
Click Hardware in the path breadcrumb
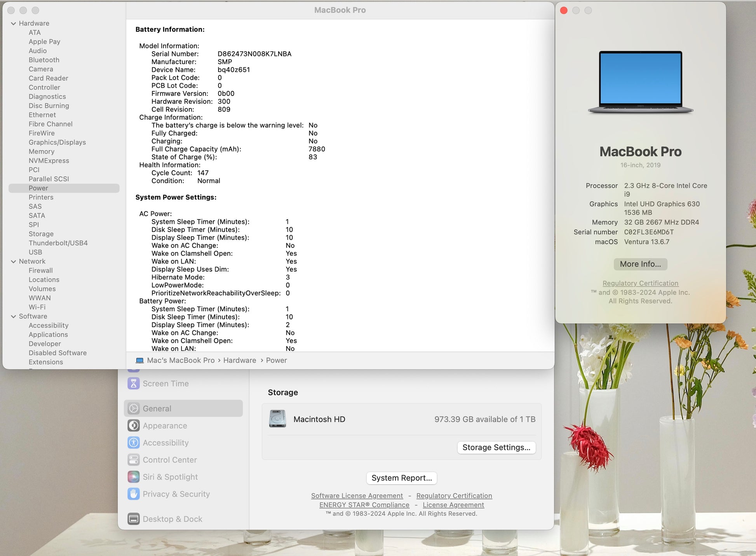pyautogui.click(x=239, y=360)
